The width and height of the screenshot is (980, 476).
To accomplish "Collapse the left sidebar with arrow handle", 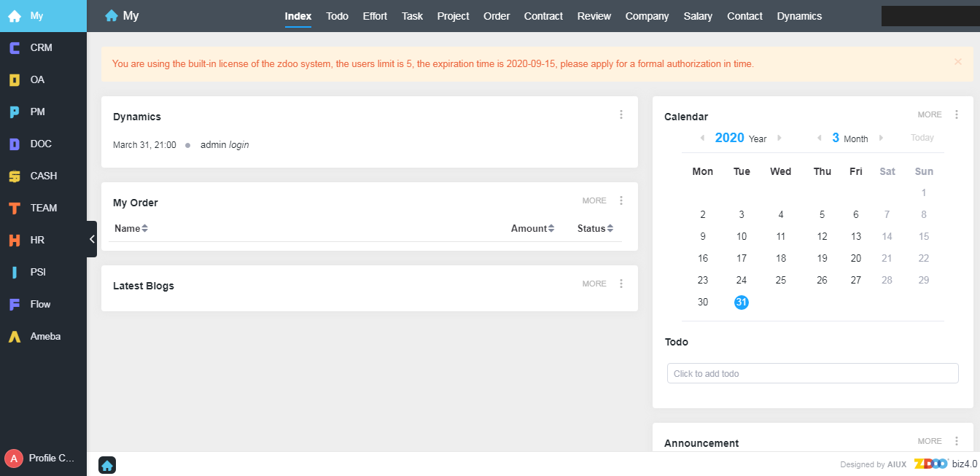I will coord(91,239).
